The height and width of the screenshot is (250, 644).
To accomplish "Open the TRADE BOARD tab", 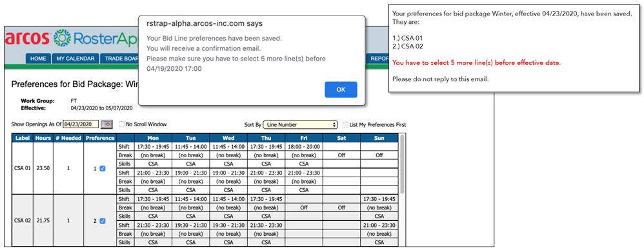I will tap(119, 59).
